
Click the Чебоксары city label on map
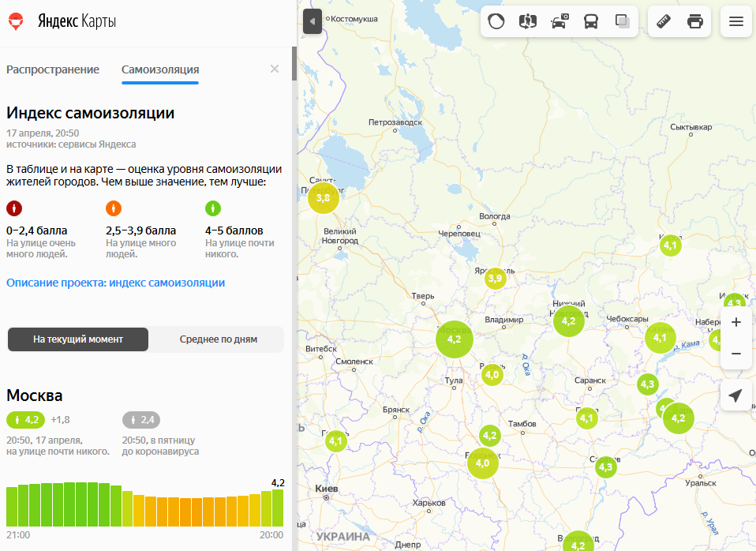tap(627, 319)
